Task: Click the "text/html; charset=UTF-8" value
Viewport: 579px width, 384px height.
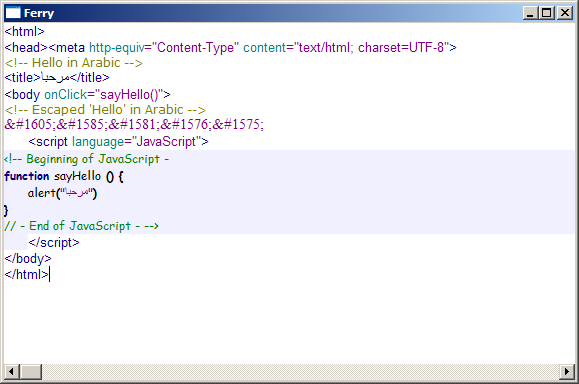Action: tap(372, 48)
